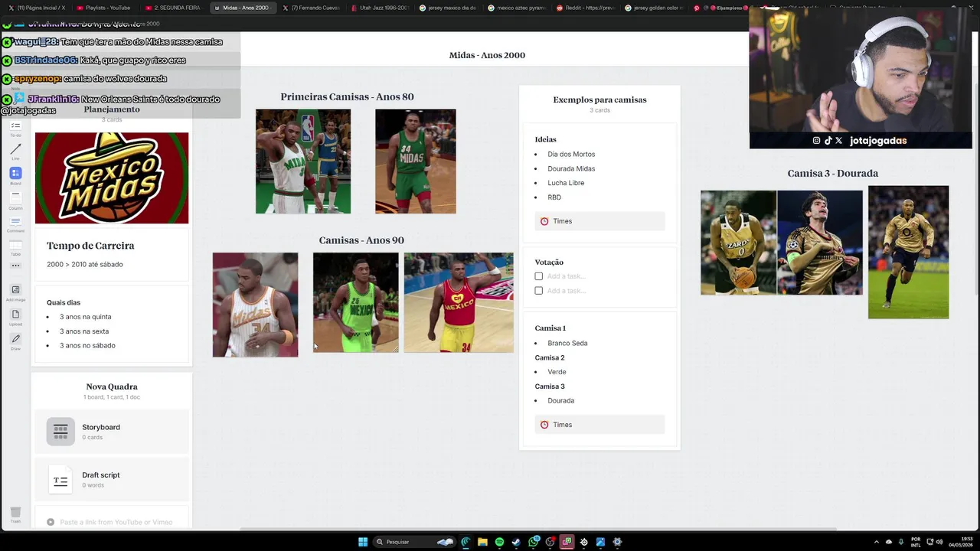This screenshot has height=551, width=980.
Task: Open Spotify from the taskbar
Action: click(499, 542)
